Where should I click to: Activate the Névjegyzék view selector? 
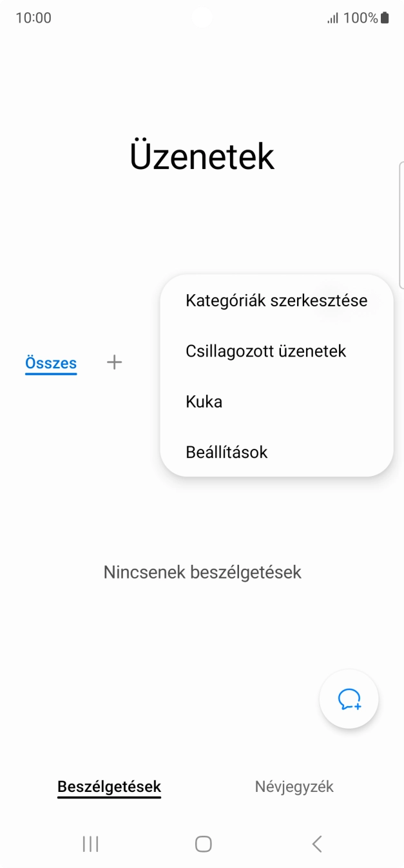tap(294, 786)
